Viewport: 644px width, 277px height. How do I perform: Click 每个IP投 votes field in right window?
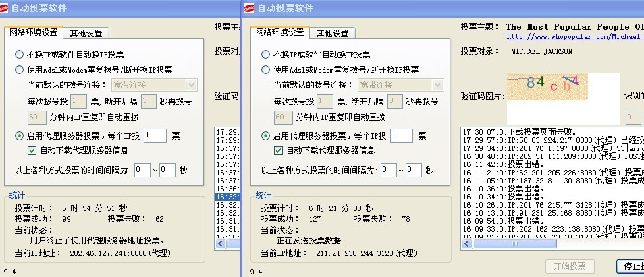point(402,135)
